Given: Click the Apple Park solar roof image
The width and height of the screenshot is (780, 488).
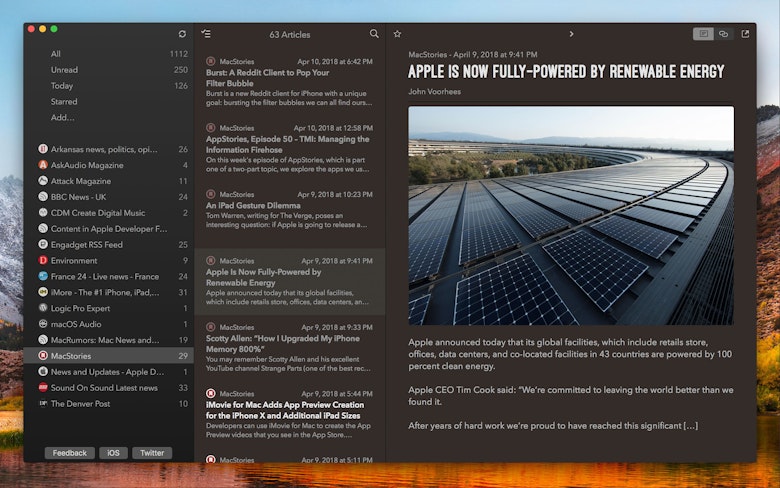Looking at the screenshot, I should tap(571, 215).
